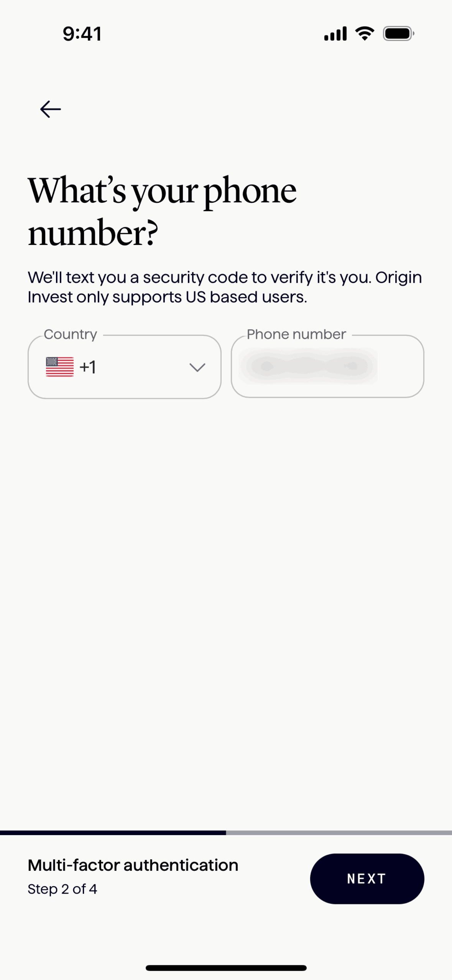452x980 pixels.
Task: Click the unfilled portion of progress bar
Action: coord(339,833)
